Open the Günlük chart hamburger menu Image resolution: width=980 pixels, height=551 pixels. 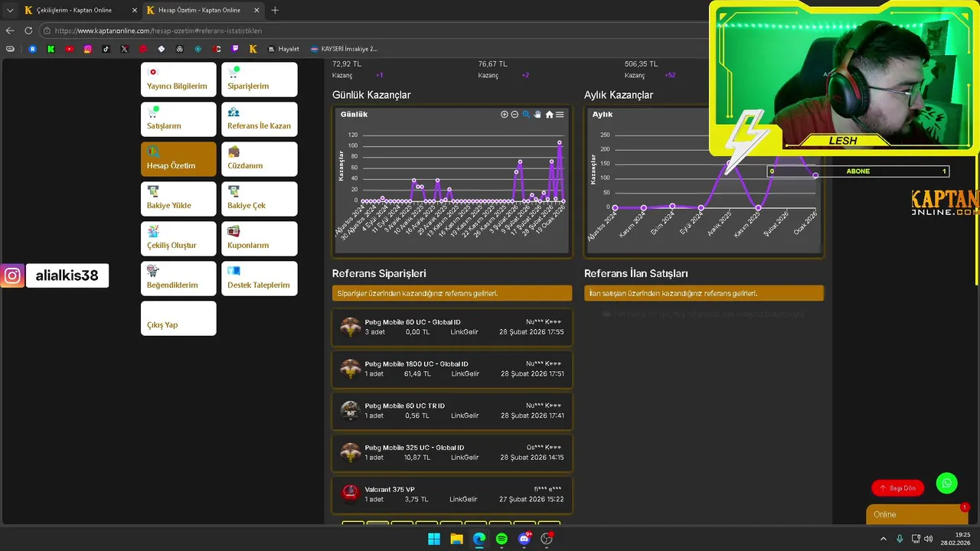coord(560,114)
